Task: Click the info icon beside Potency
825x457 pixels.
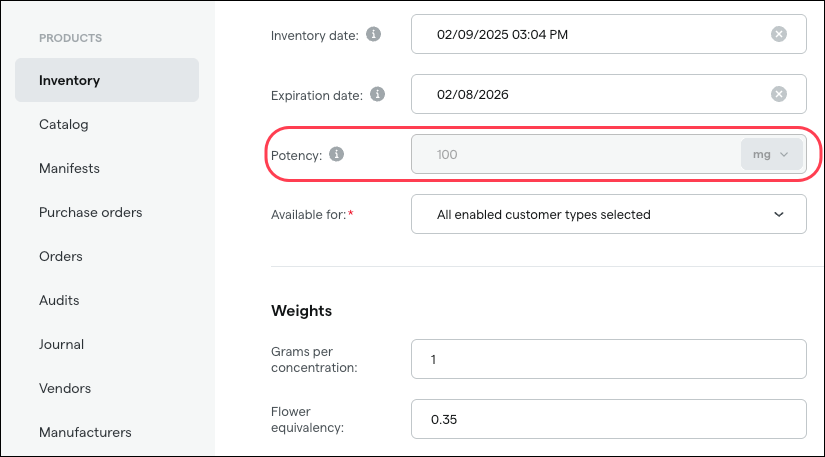Action: click(337, 154)
